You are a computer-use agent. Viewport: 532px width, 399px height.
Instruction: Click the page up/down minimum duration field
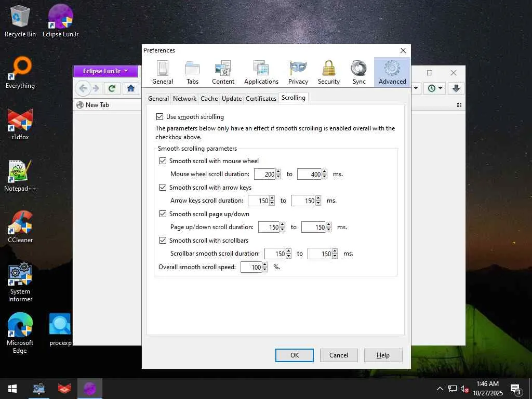point(269,227)
